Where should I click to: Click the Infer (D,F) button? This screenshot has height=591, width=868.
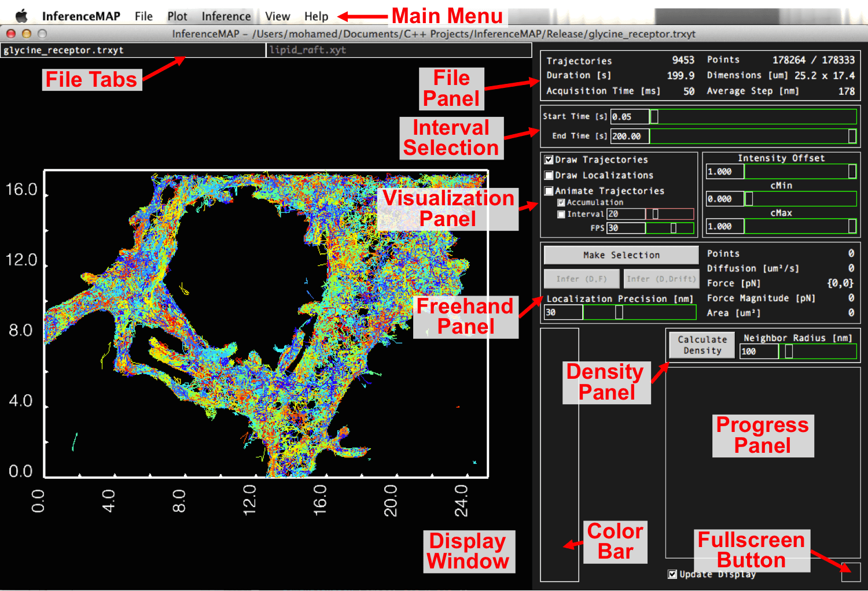click(582, 279)
